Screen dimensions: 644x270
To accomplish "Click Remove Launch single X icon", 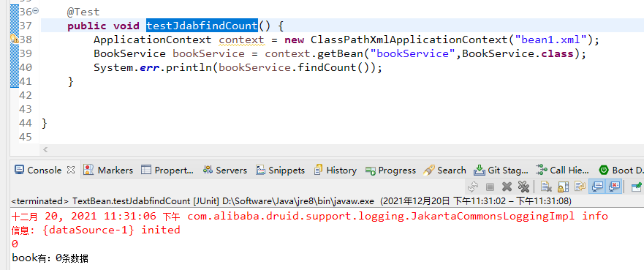I will tap(507, 187).
